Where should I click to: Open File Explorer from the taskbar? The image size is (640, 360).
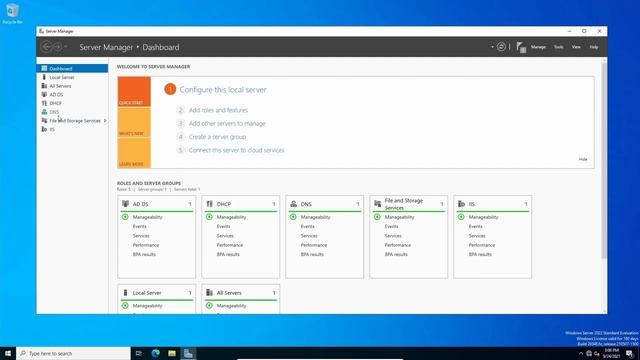click(x=172, y=353)
